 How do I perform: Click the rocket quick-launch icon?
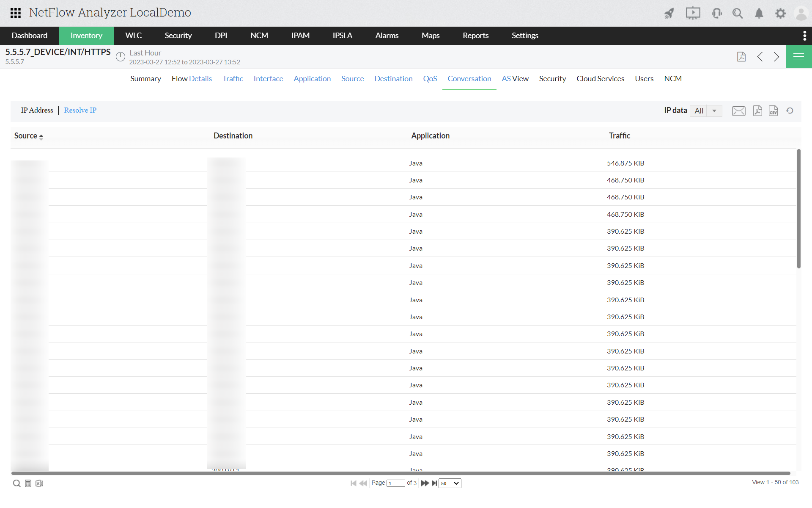click(669, 14)
